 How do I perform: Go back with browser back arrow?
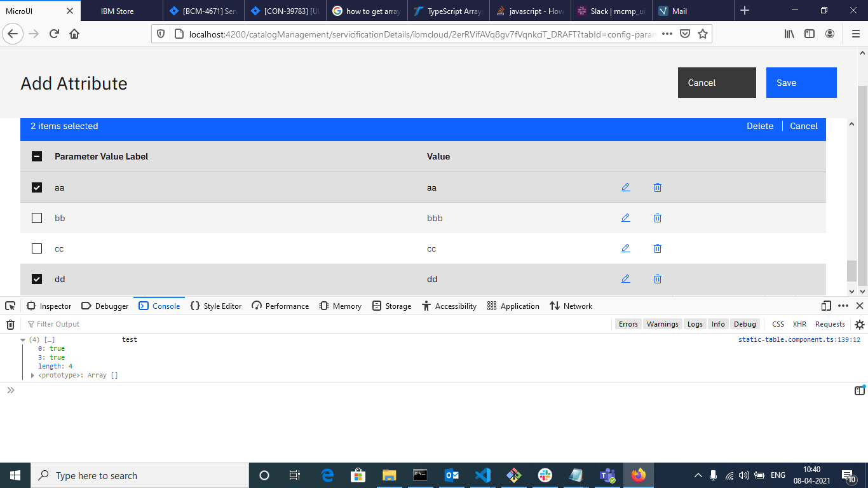(13, 34)
